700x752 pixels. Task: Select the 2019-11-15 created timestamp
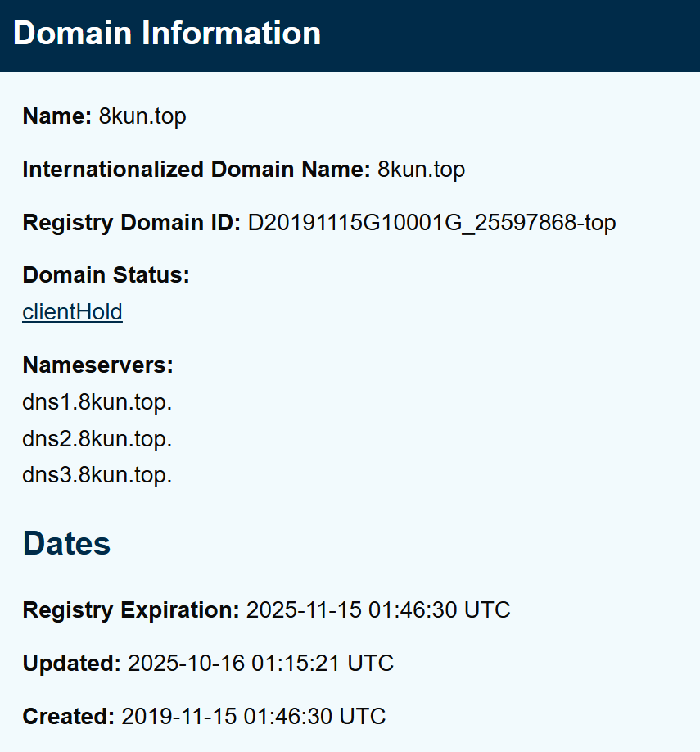(254, 717)
